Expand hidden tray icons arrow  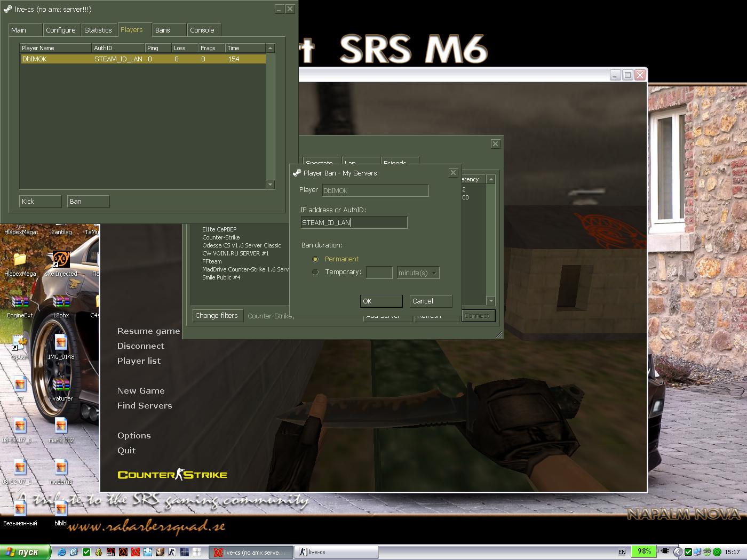678,552
